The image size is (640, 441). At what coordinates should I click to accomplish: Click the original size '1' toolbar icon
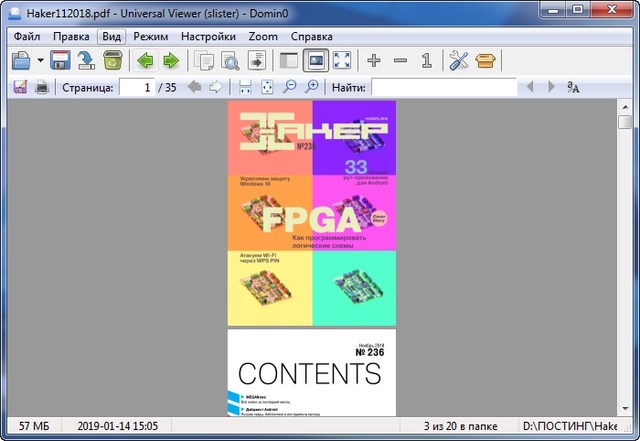426,61
